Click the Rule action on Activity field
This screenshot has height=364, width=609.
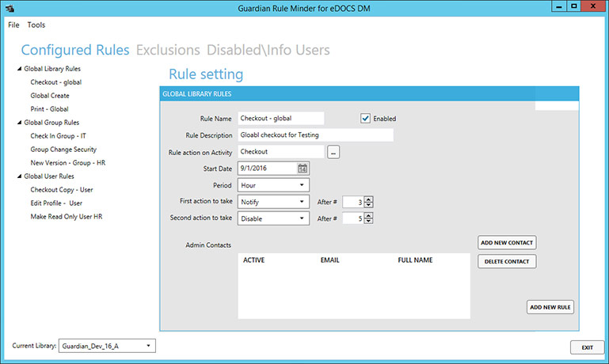pos(281,152)
